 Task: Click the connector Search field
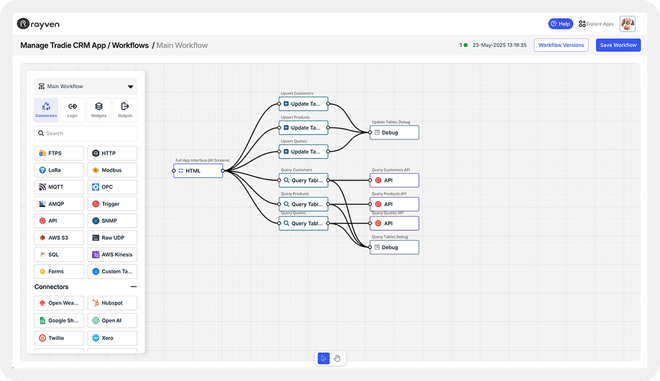(x=86, y=133)
